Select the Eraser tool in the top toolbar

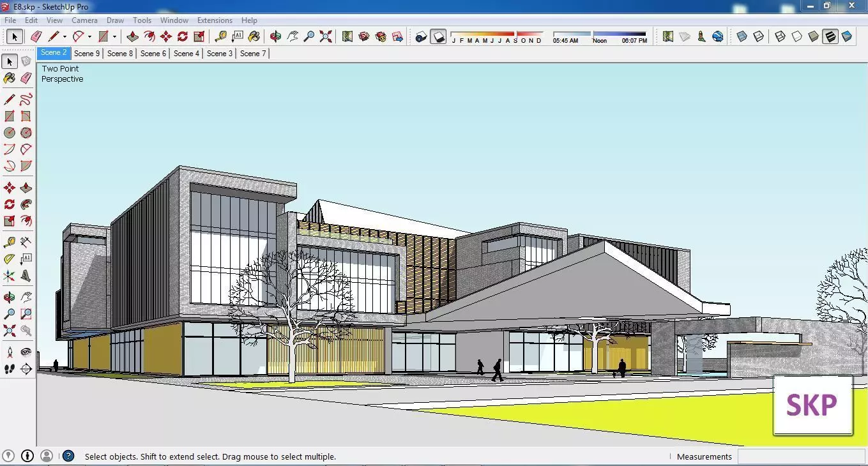coord(36,36)
